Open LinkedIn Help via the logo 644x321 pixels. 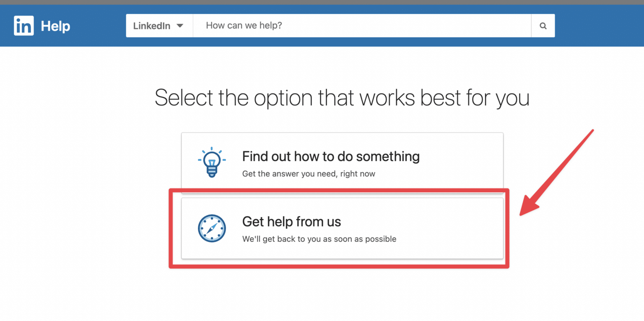point(23,26)
